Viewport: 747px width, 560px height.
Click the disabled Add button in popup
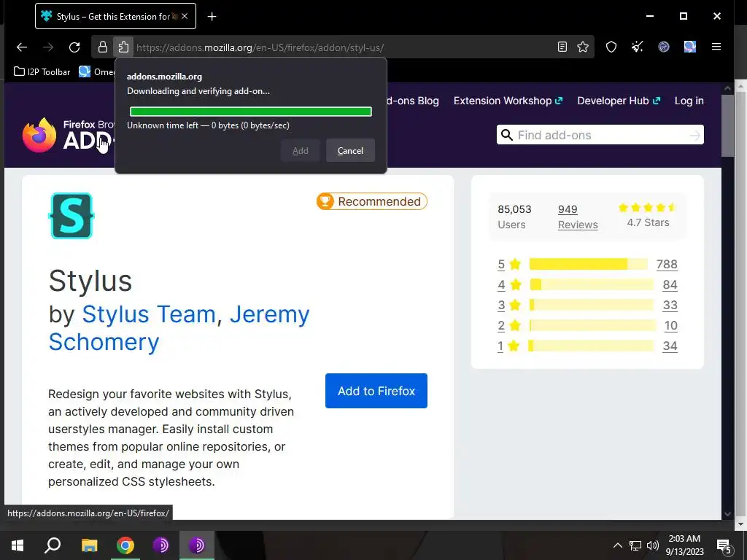tap(300, 150)
